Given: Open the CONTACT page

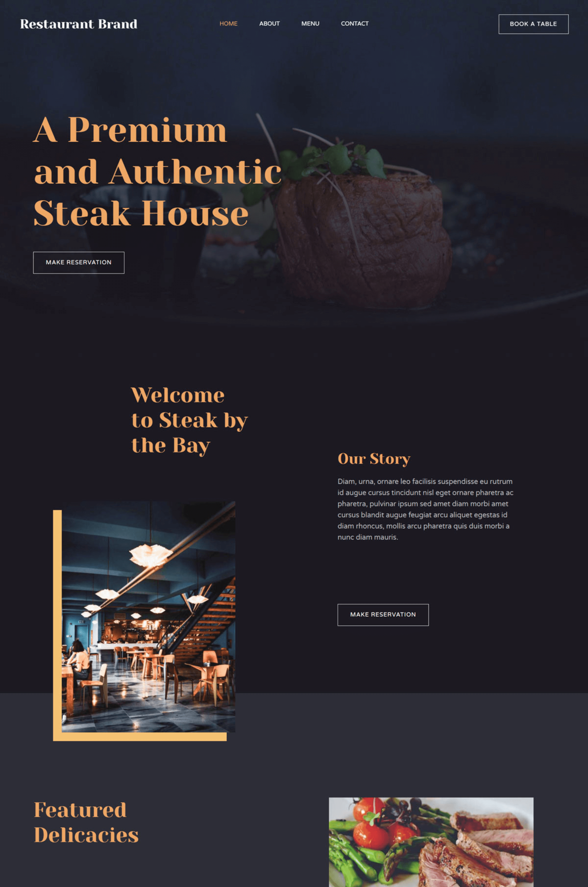Looking at the screenshot, I should pyautogui.click(x=354, y=24).
